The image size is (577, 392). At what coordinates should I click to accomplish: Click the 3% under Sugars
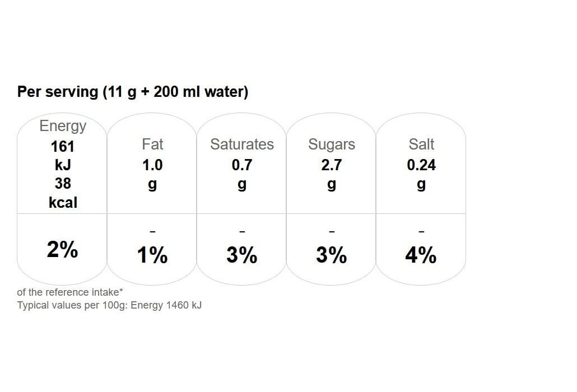click(332, 255)
